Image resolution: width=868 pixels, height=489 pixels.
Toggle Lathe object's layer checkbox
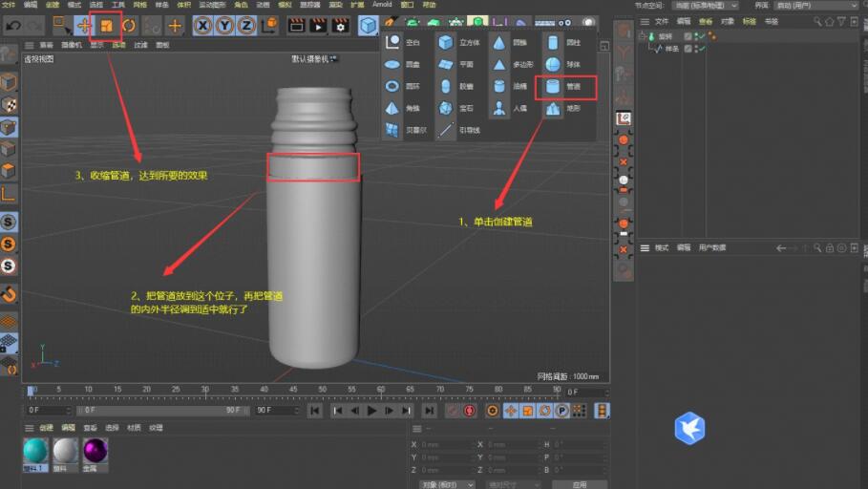click(688, 36)
